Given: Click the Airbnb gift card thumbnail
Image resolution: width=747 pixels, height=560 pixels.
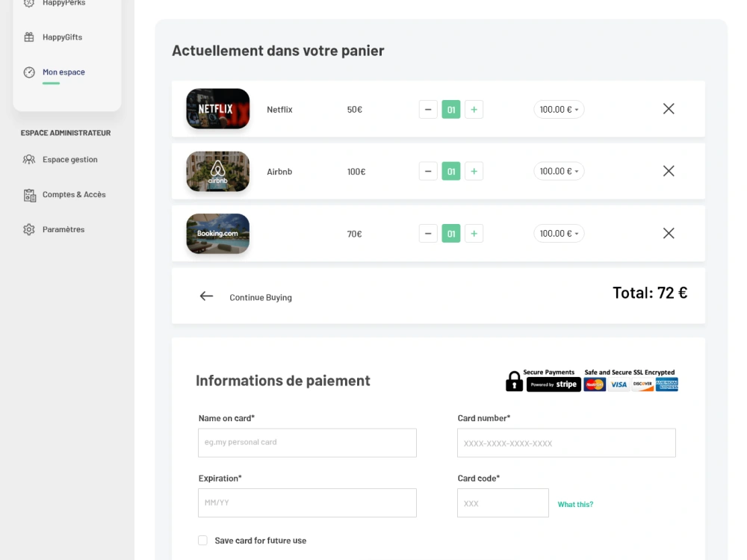Looking at the screenshot, I should [217, 172].
